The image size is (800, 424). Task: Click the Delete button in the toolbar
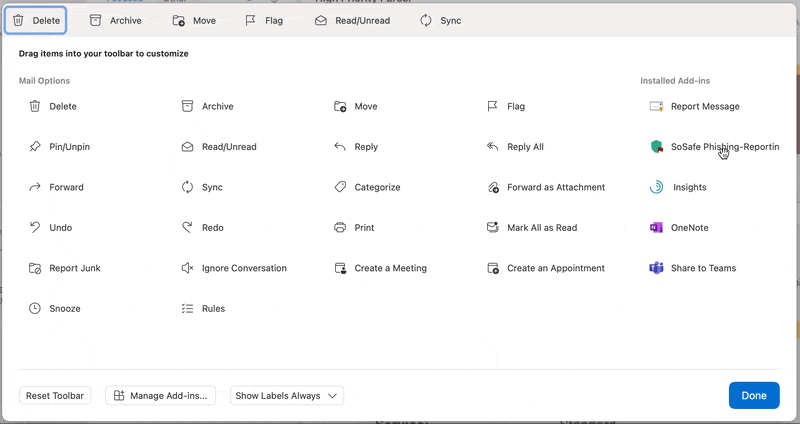point(36,20)
